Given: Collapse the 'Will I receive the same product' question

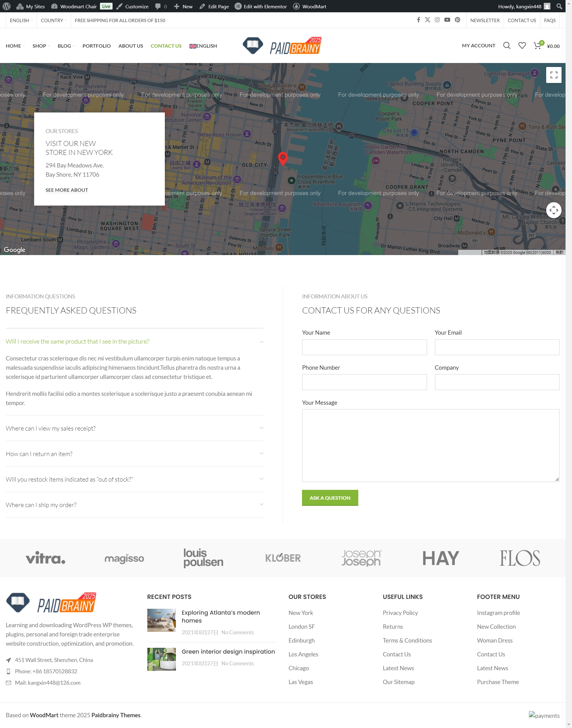Looking at the screenshot, I should pyautogui.click(x=134, y=341).
